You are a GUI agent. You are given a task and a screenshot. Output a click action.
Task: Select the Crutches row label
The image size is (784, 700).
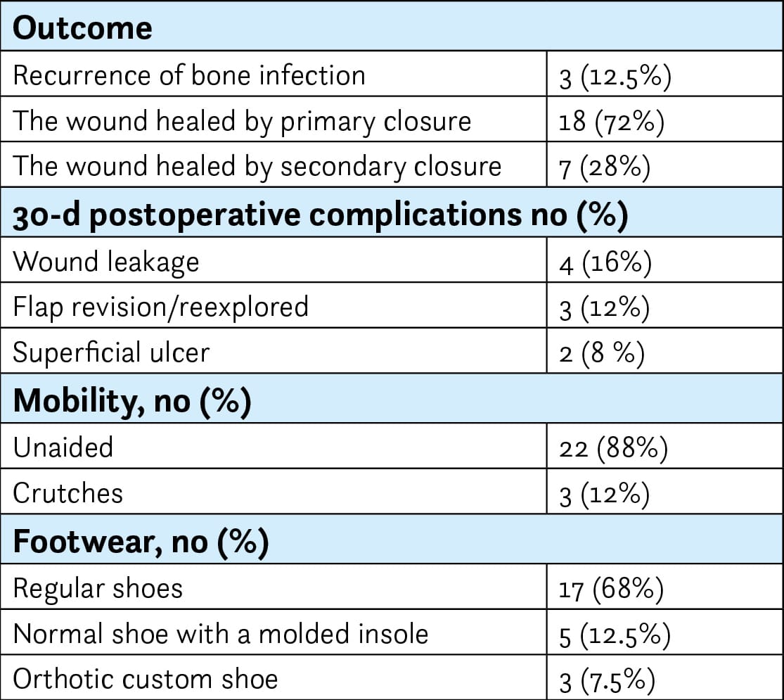click(x=68, y=493)
